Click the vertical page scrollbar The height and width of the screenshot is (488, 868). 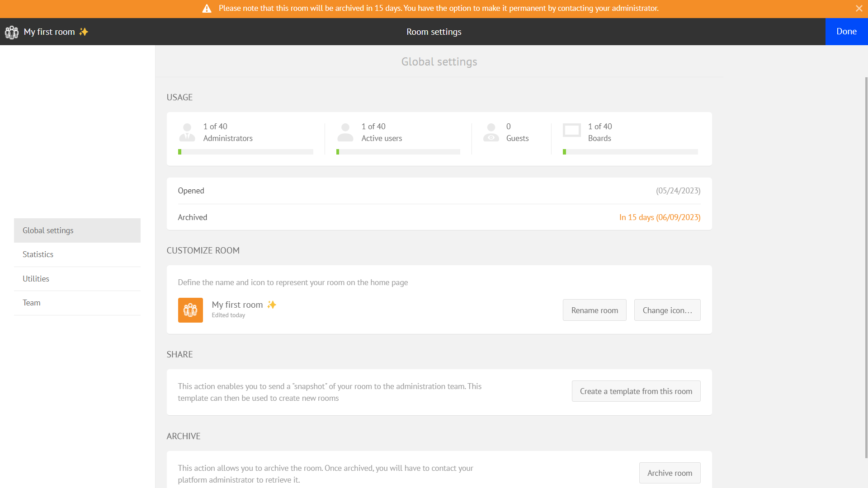coord(866,267)
